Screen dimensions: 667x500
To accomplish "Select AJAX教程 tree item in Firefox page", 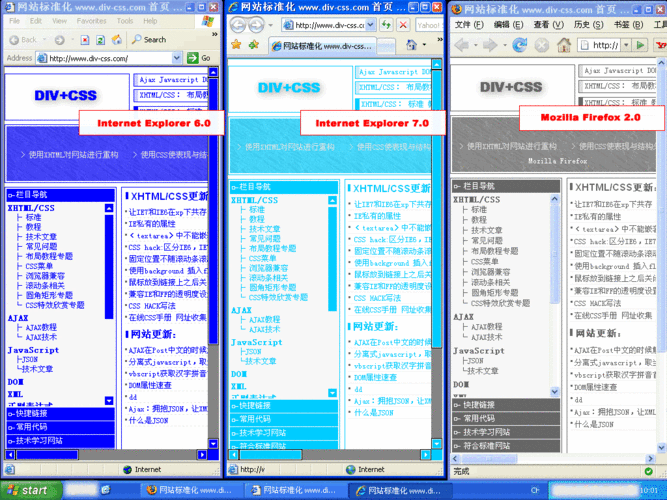I will (487, 327).
